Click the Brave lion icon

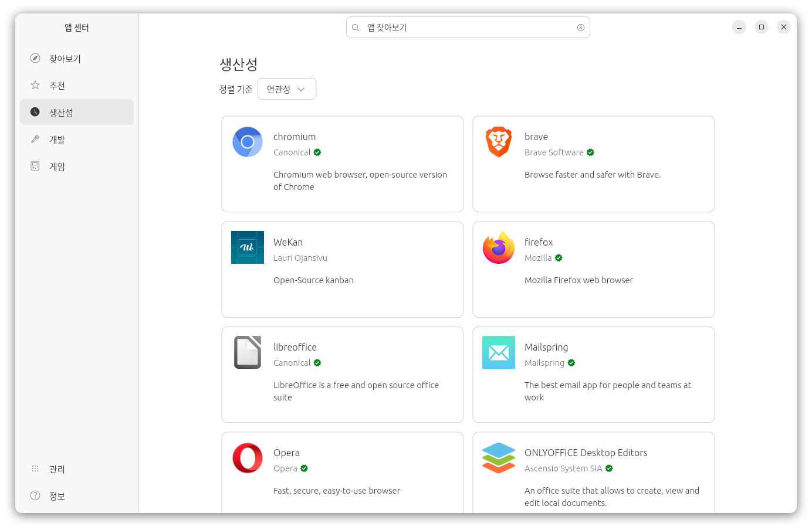tap(499, 142)
